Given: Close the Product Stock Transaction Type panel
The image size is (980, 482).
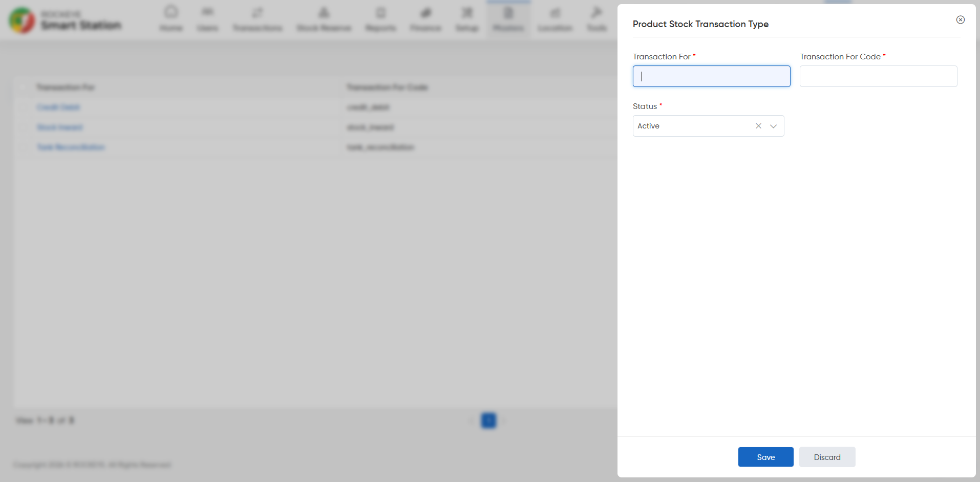Looking at the screenshot, I should 961,20.
